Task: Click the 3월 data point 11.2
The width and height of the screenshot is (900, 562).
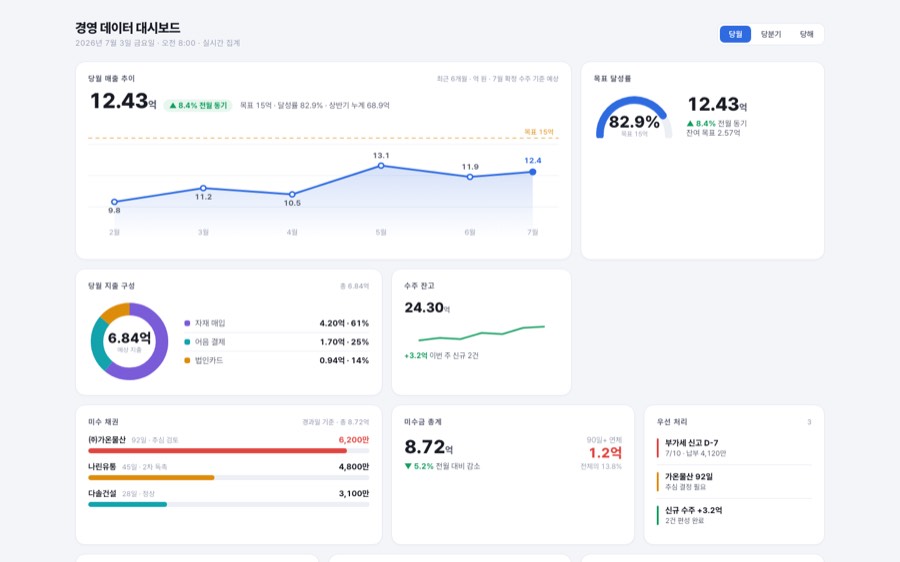Action: [x=203, y=188]
